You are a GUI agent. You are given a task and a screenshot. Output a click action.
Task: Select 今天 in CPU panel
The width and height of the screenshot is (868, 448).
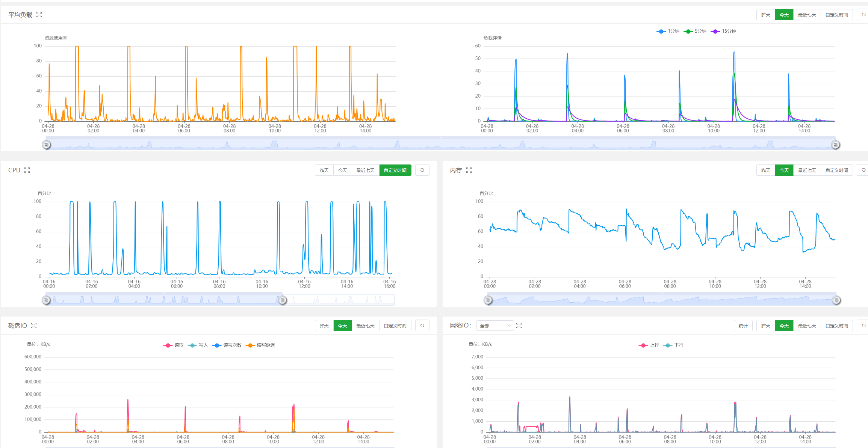pos(343,170)
